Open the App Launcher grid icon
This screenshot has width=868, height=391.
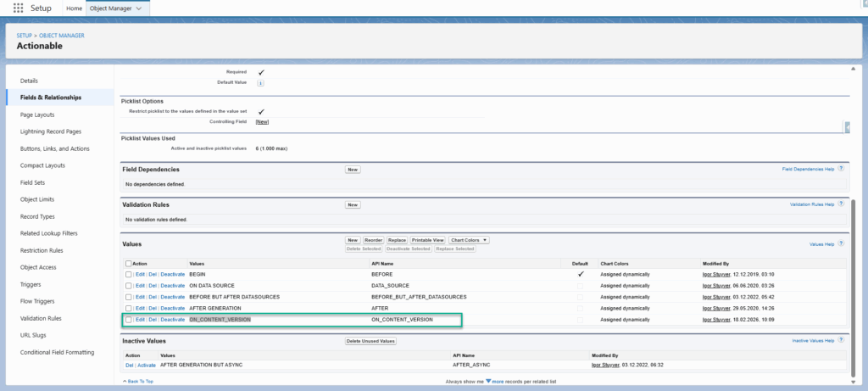coord(18,8)
